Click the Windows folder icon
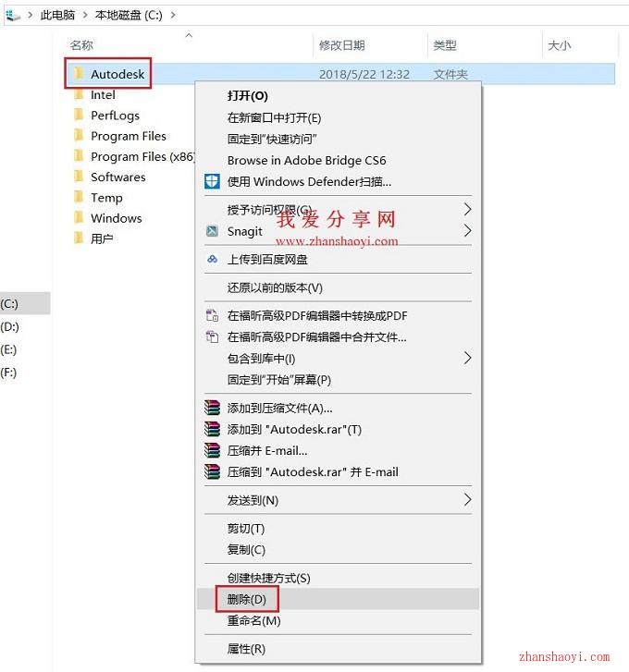Screen dimensions: 629x672 coord(79,218)
